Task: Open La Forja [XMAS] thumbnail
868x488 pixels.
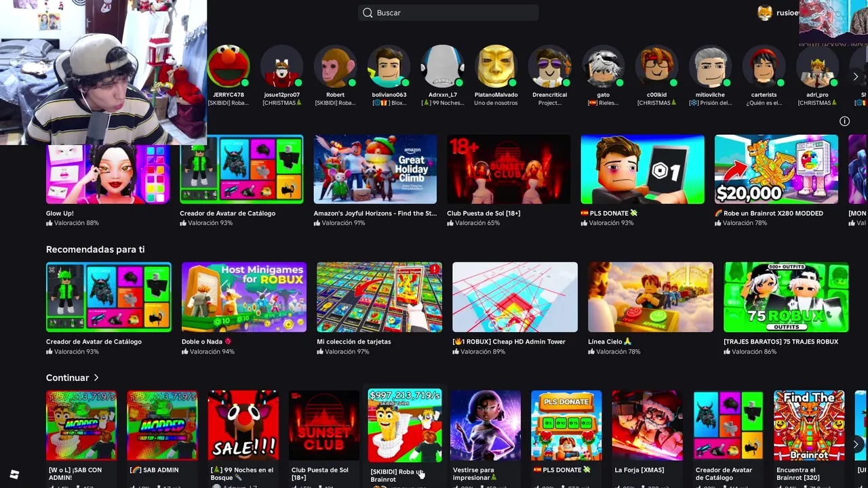Action: [648, 426]
